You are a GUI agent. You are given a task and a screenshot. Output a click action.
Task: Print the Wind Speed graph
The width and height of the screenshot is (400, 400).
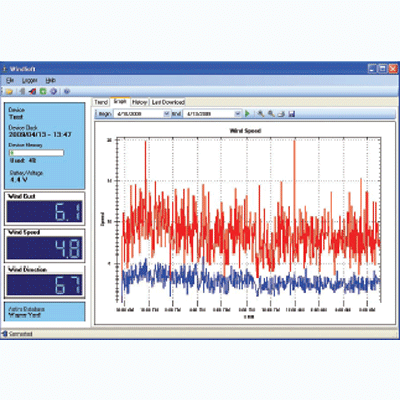click(x=281, y=114)
